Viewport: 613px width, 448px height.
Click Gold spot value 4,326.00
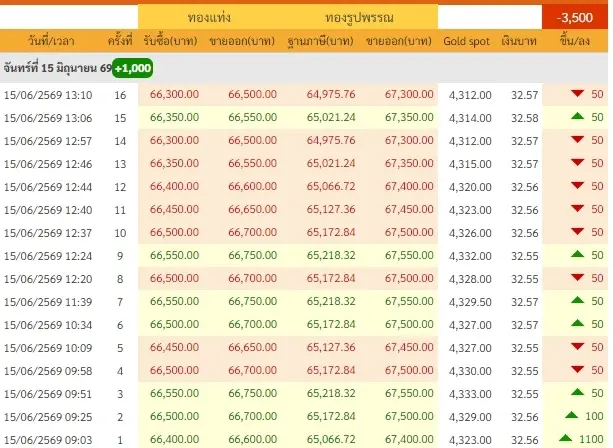470,233
